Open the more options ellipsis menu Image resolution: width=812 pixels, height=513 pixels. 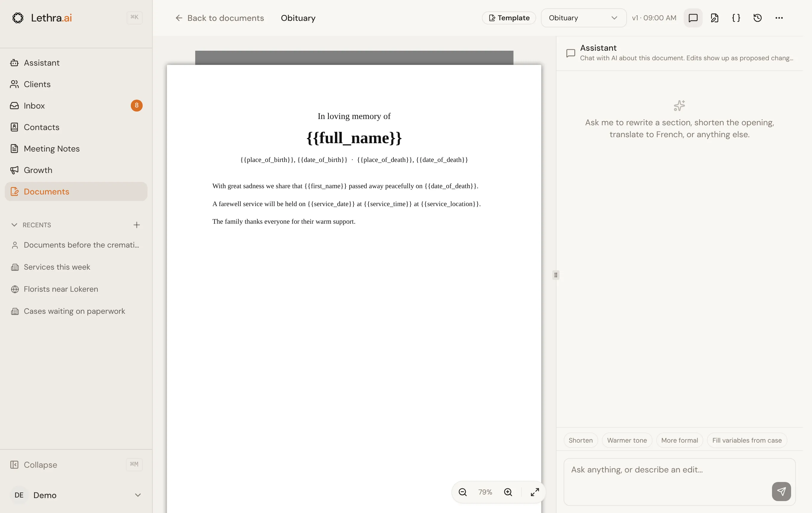pos(779,18)
